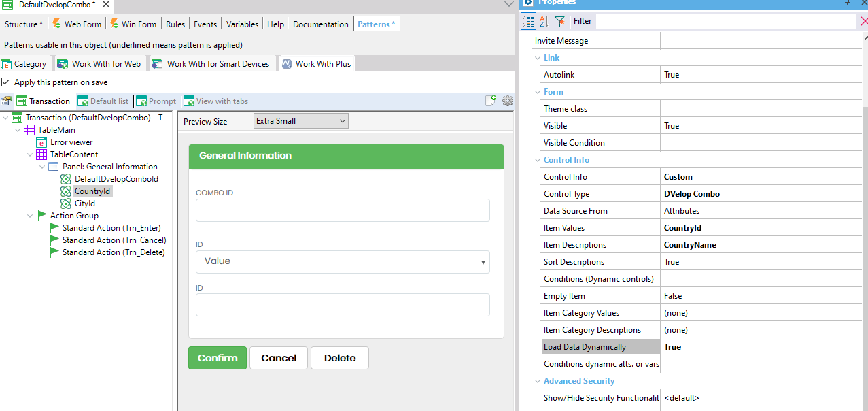Click the Error viewer icon in tree
Viewport: 868px width, 411px height.
point(42,142)
